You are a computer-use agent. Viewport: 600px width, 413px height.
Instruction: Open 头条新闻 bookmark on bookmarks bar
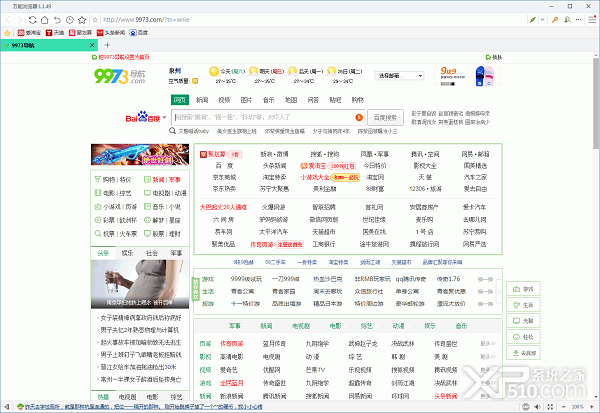pyautogui.click(x=111, y=33)
